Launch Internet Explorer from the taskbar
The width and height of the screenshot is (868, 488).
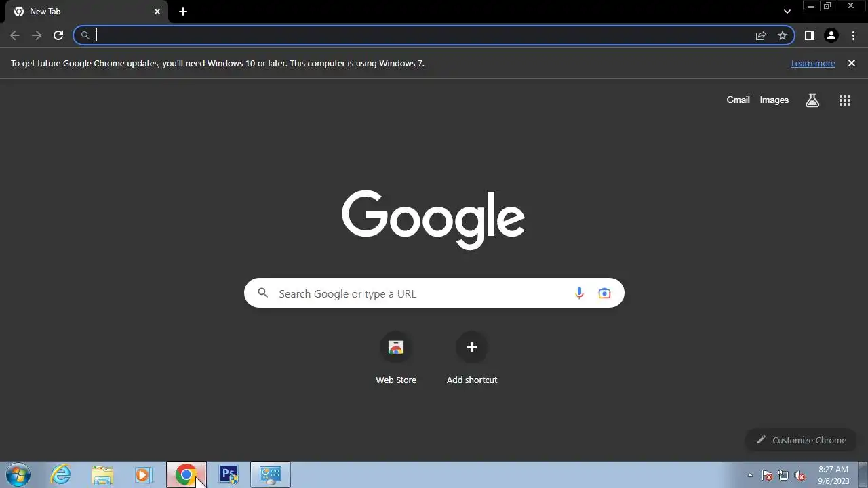(61, 474)
